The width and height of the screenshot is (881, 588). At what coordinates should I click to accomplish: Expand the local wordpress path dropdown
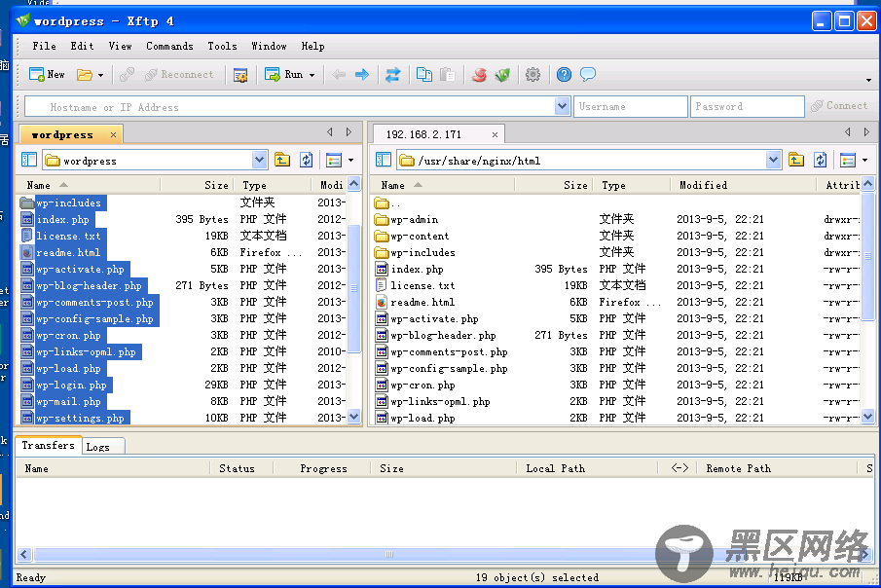point(259,161)
